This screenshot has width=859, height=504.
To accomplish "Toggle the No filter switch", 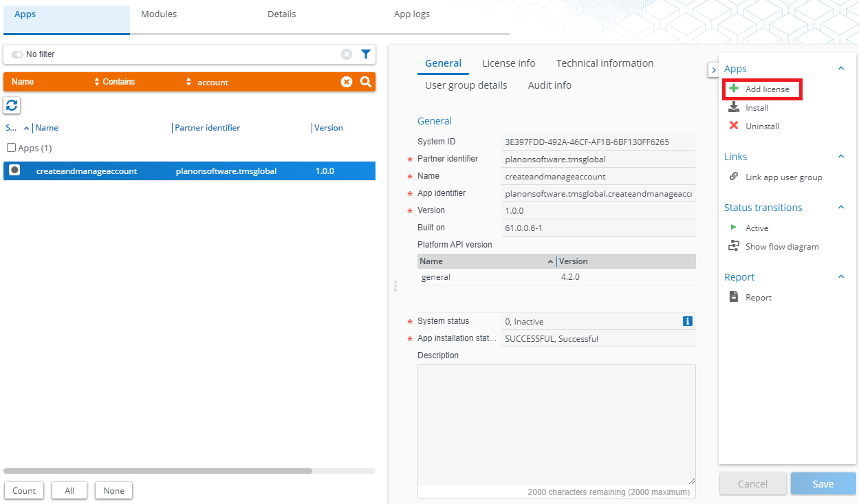I will [x=17, y=54].
